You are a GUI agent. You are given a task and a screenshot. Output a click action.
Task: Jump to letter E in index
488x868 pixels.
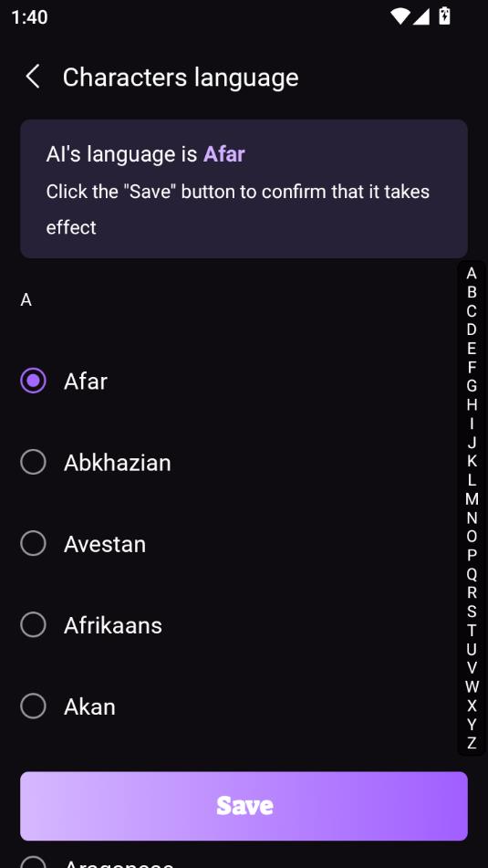(472, 349)
